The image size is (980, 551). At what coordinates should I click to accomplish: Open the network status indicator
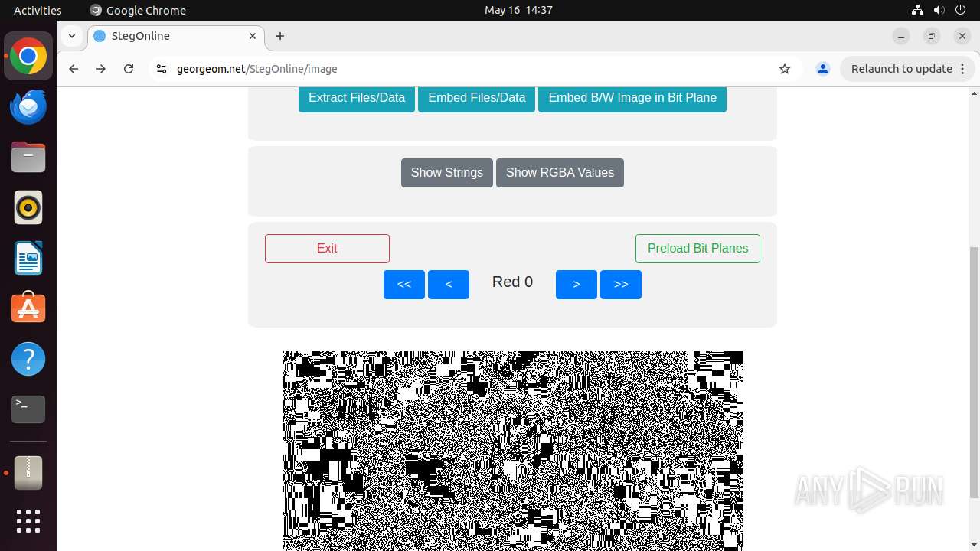(x=917, y=10)
